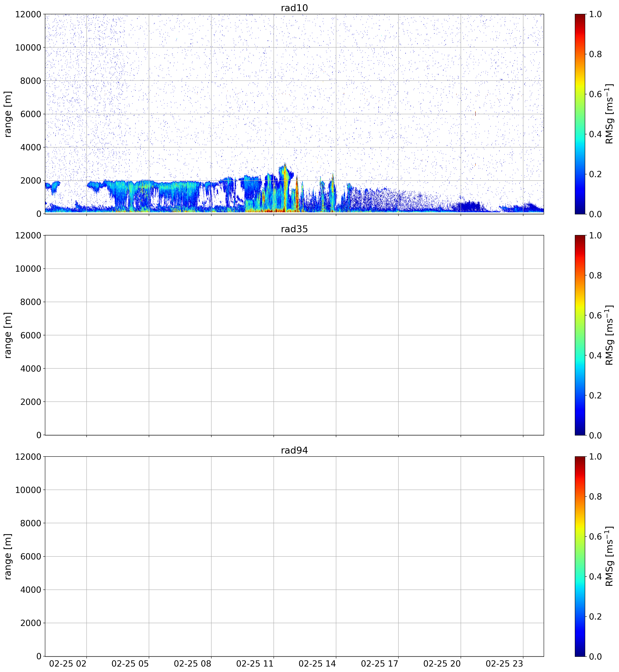The width and height of the screenshot is (619, 672).
Task: Click the '02-25 02' time tick label
Action: coord(68,664)
